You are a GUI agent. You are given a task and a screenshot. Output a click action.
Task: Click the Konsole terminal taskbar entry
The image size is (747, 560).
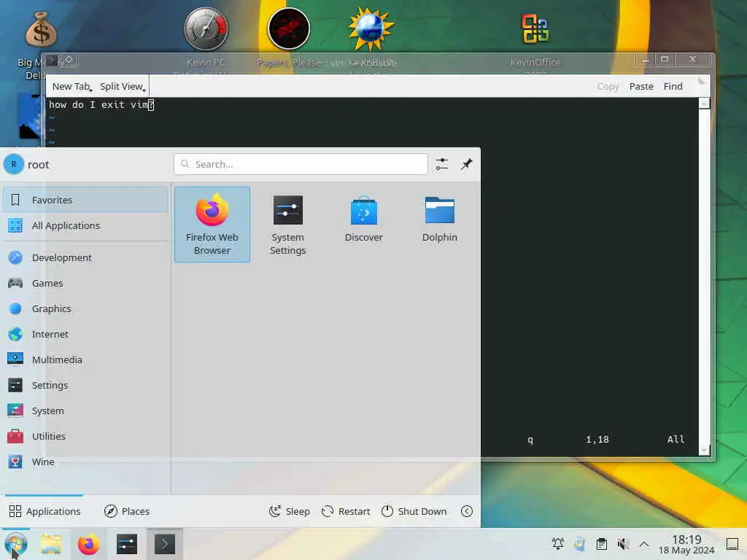click(165, 544)
